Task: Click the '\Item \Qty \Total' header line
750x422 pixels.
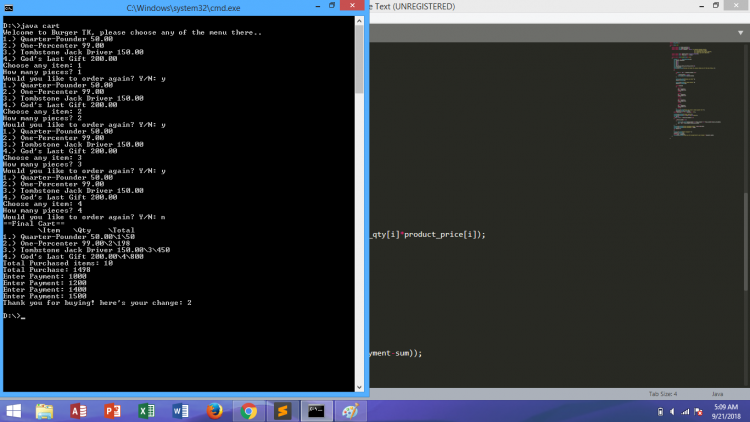Action: [86, 230]
